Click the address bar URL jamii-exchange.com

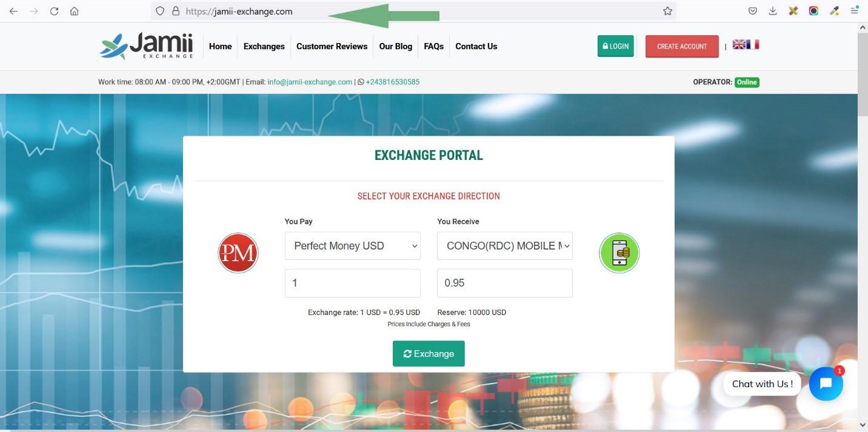pyautogui.click(x=239, y=11)
